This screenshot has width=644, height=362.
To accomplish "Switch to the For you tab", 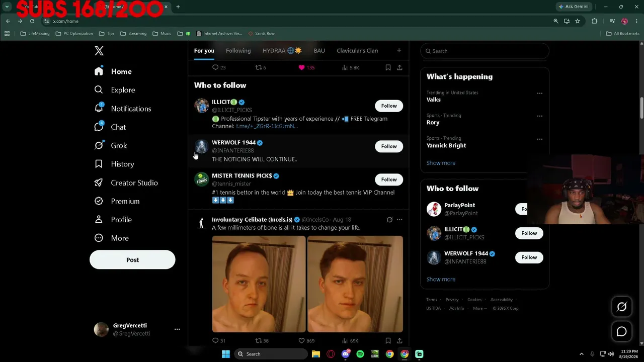I will pyautogui.click(x=204, y=50).
